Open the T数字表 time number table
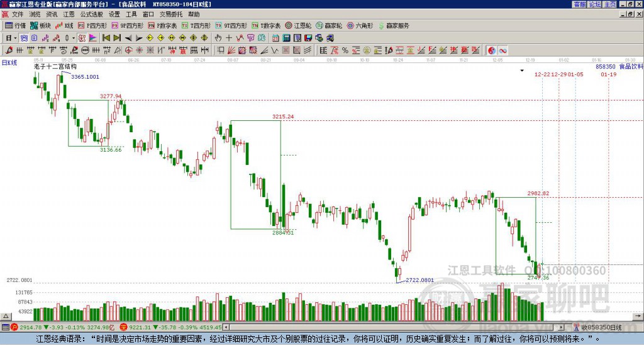The height and width of the screenshot is (345, 644). (266, 25)
